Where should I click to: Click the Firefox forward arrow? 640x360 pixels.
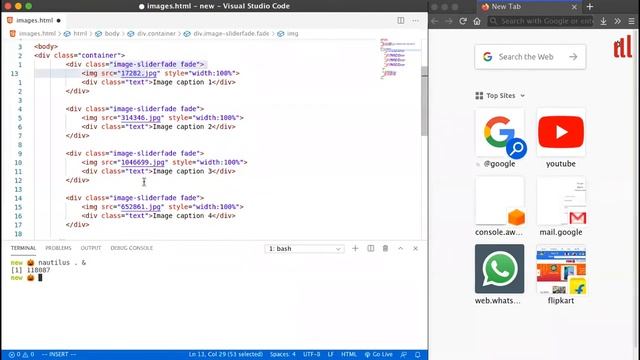point(449,21)
